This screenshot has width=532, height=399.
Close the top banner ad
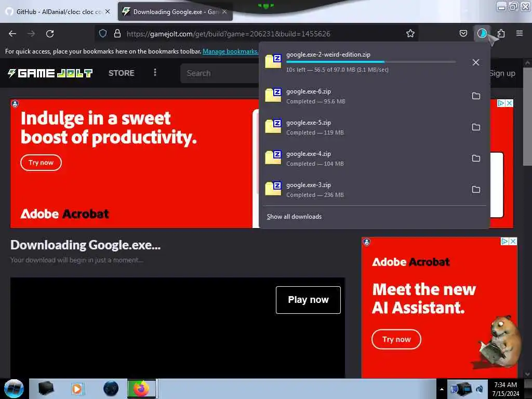(509, 103)
